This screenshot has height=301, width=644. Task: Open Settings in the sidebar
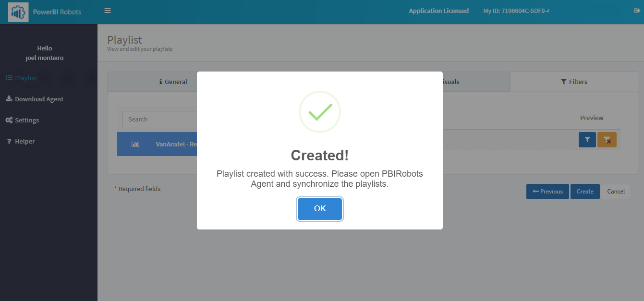click(22, 120)
